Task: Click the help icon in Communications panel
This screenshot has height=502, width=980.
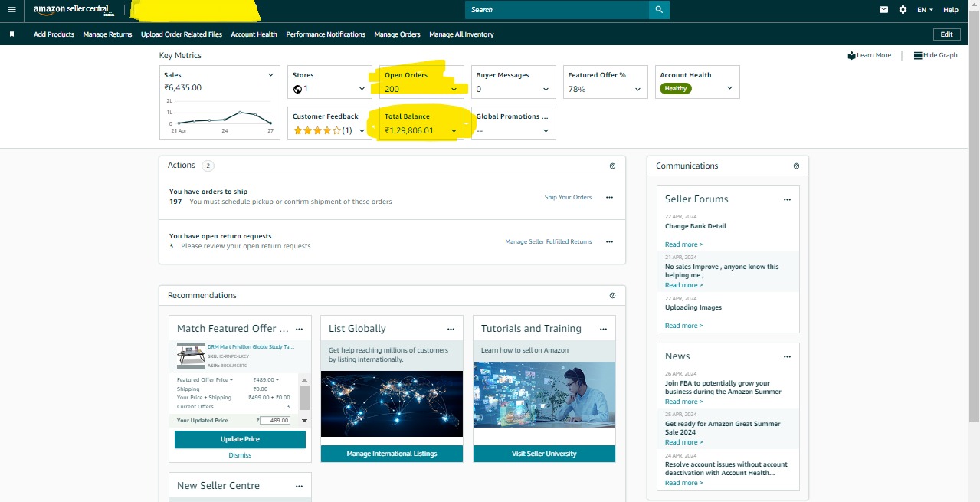Action: pos(796,166)
